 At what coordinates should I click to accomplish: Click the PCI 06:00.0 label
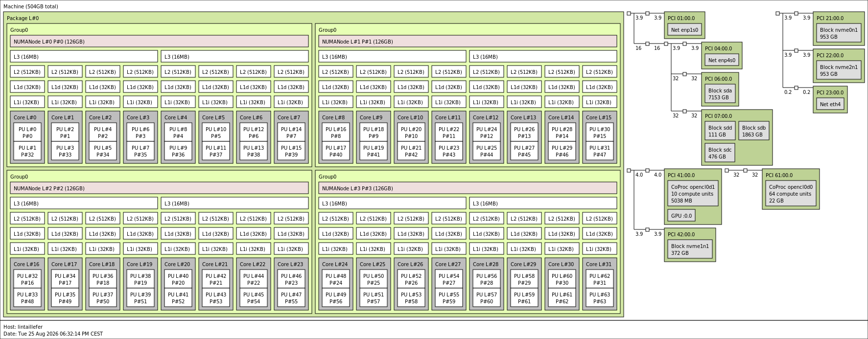point(718,79)
